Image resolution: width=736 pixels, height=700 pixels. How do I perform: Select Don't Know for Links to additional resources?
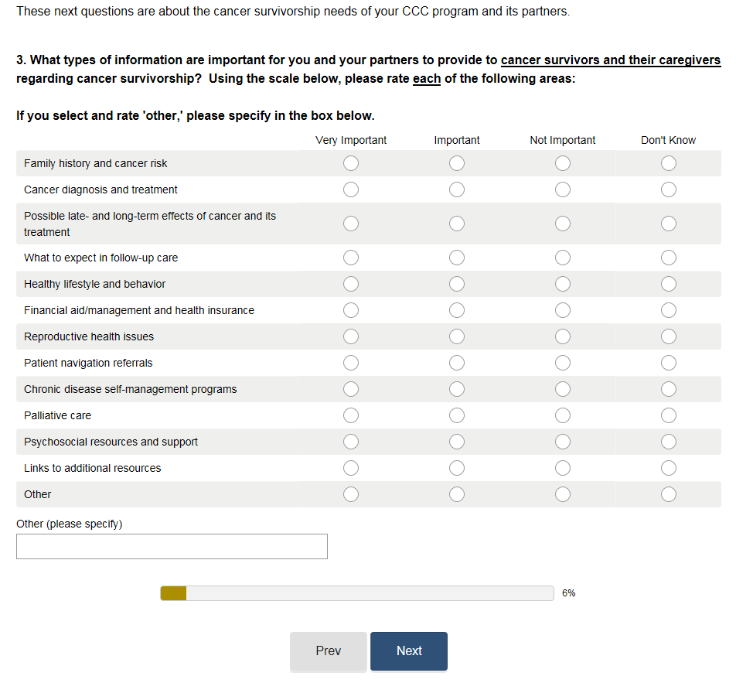[x=669, y=468]
